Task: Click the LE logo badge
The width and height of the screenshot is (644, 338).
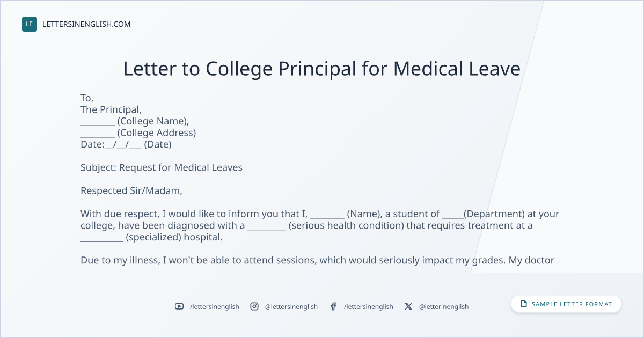Action: click(x=30, y=24)
